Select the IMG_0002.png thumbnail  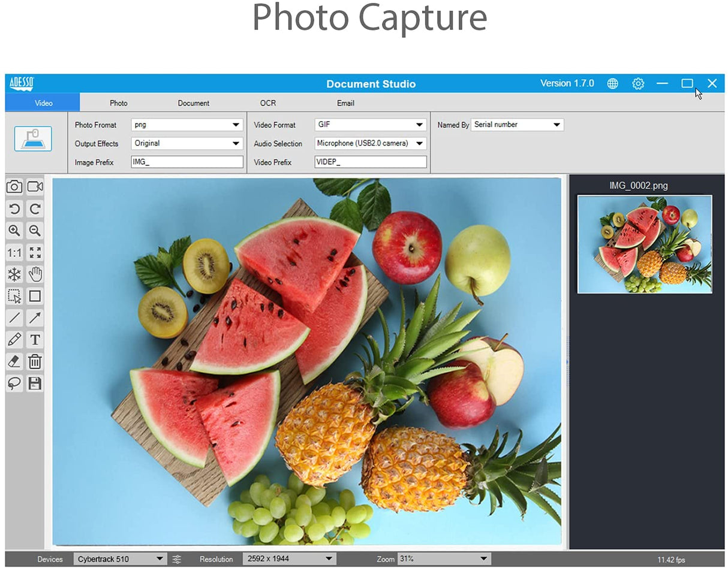[x=644, y=244]
